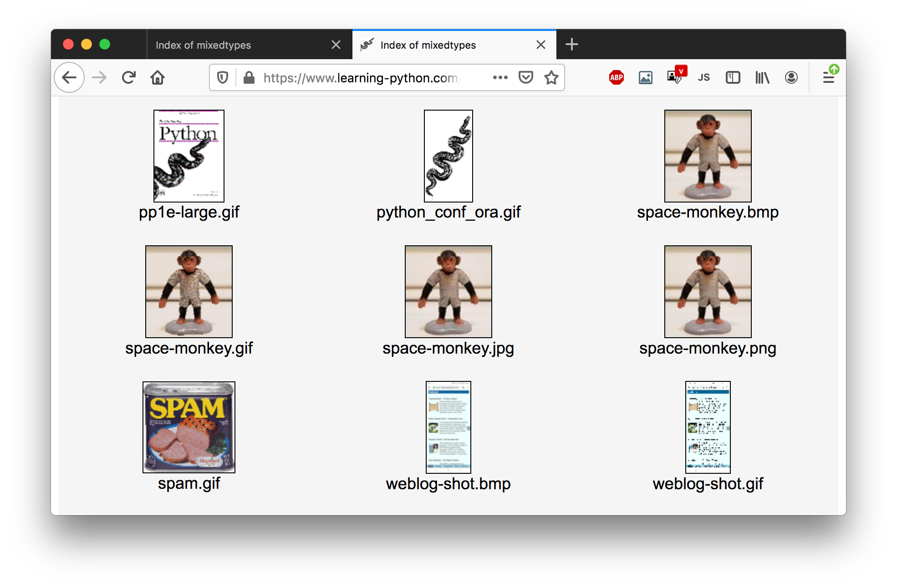This screenshot has height=588, width=897.
Task: Open the Library bookshelf icon
Action: [762, 78]
